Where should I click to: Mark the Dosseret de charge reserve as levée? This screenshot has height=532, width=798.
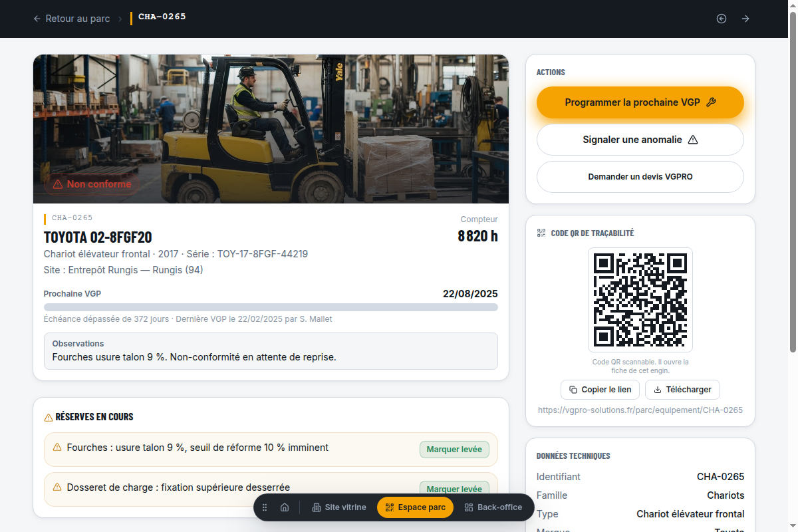click(x=454, y=489)
